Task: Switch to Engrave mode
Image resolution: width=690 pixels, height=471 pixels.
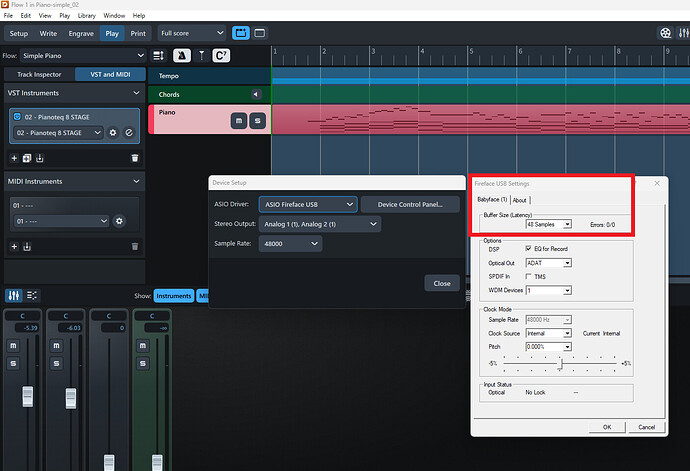Action: [x=81, y=33]
